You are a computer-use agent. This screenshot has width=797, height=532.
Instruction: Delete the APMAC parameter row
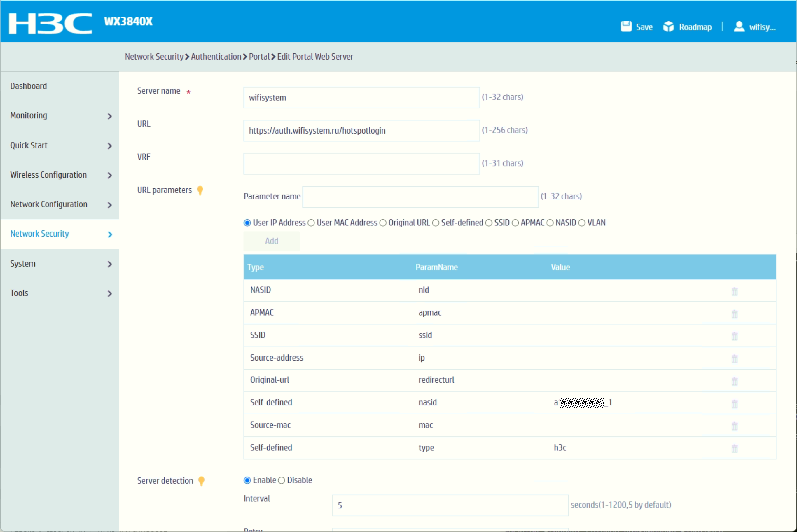coord(734,314)
